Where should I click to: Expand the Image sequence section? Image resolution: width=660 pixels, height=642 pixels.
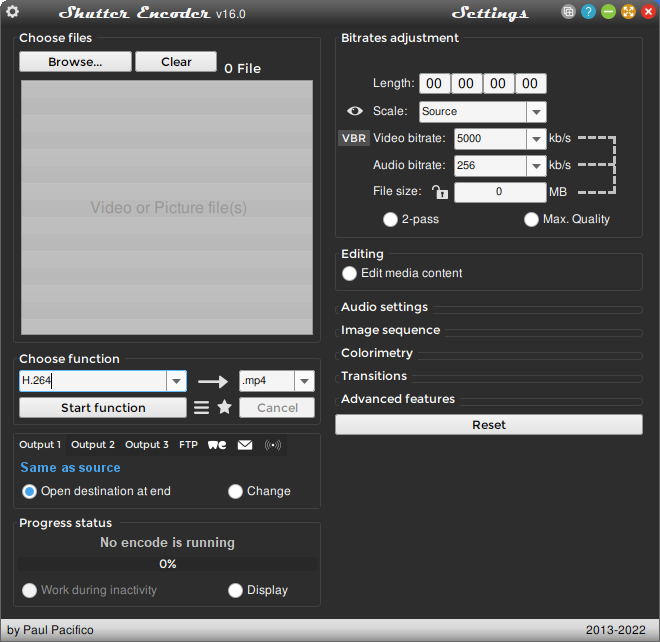(x=390, y=330)
